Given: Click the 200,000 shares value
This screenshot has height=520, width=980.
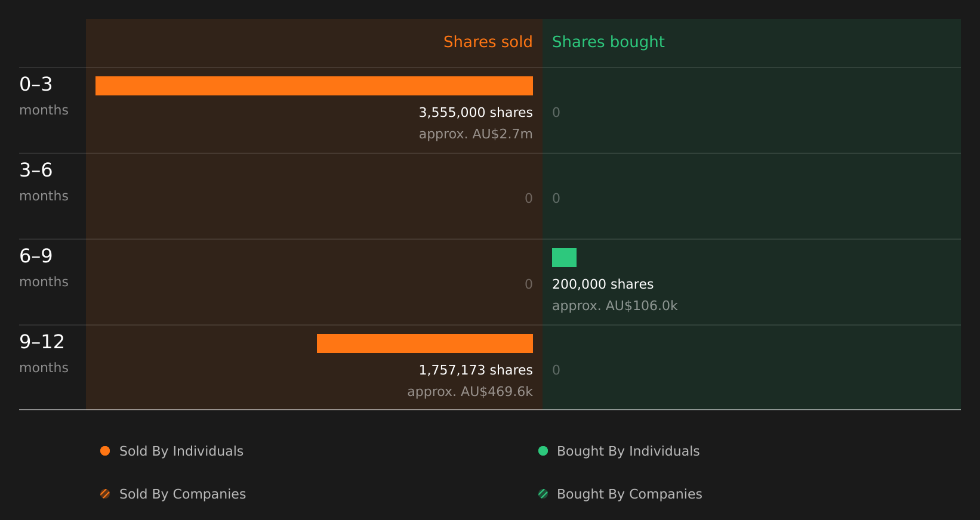Looking at the screenshot, I should pyautogui.click(x=603, y=284).
